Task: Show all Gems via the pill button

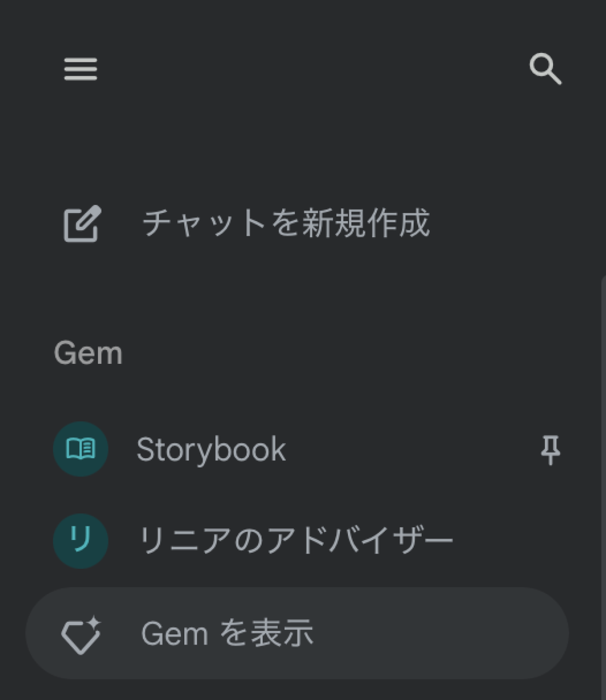Action: click(x=297, y=633)
